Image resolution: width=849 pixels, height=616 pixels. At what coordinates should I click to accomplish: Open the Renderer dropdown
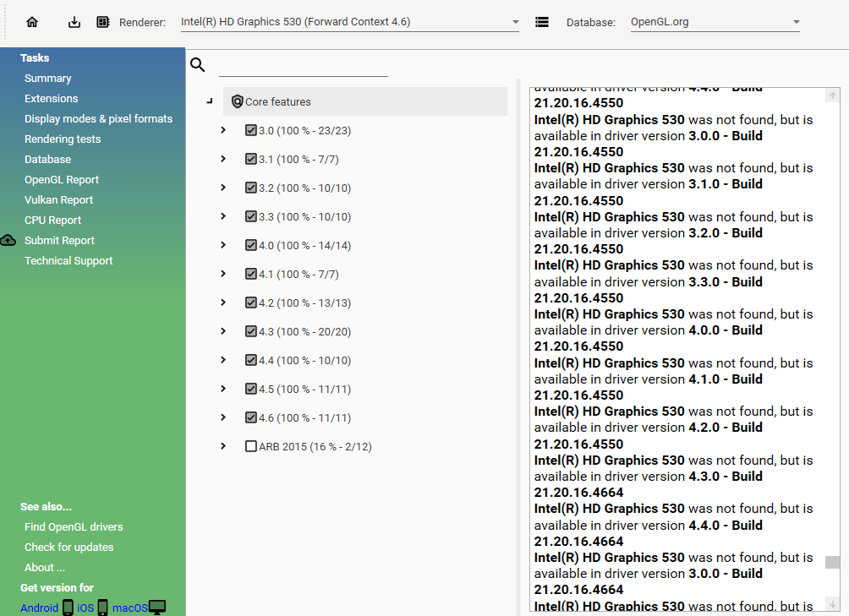[350, 22]
